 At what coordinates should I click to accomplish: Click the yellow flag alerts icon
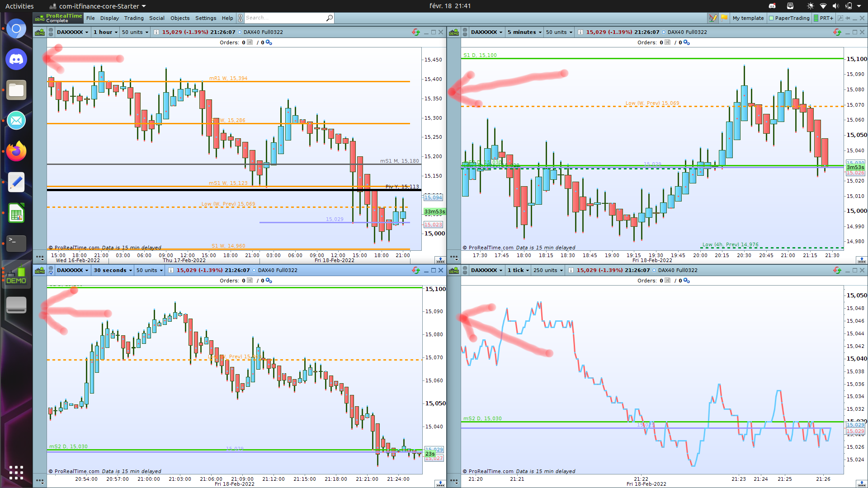(x=724, y=18)
